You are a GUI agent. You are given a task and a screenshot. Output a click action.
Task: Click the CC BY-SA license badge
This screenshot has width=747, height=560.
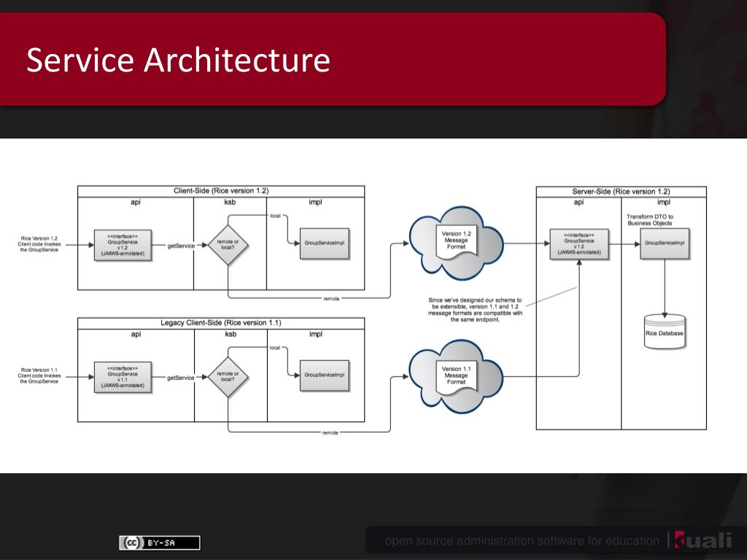pos(160,542)
